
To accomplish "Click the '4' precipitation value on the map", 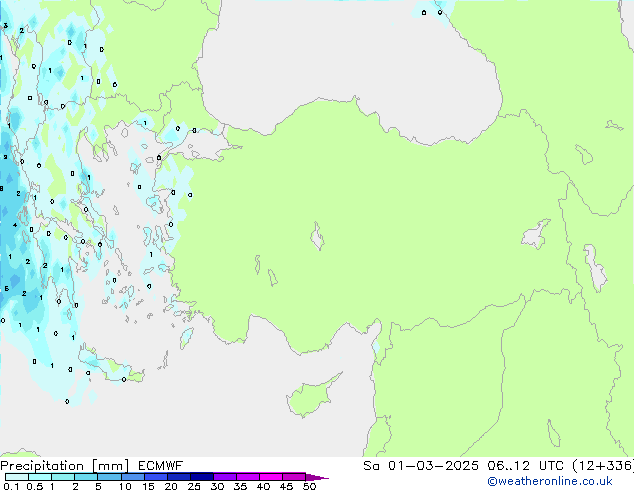I will (15, 225).
